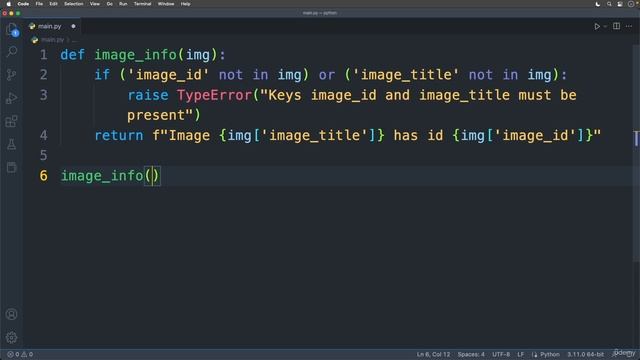This screenshot has height=360, width=640.
Task: Open the Selection menu
Action: tap(73, 4)
